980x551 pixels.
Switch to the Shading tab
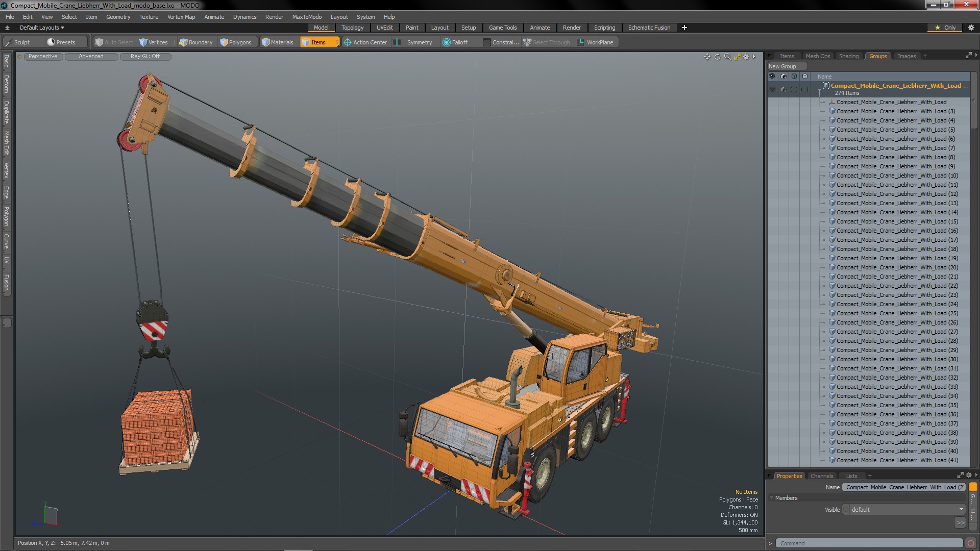(848, 56)
